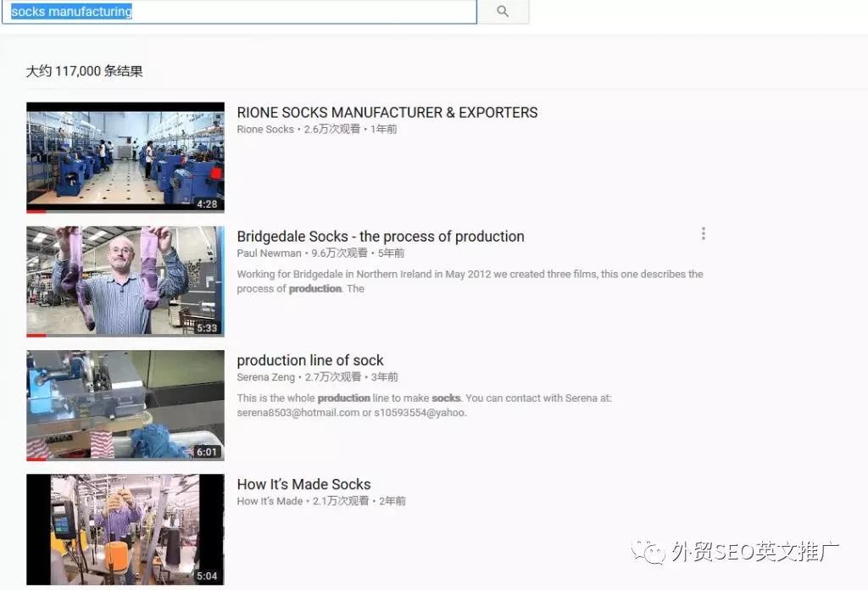
Task: Click the 大约 117,000 条结果 results count
Action: point(84,71)
